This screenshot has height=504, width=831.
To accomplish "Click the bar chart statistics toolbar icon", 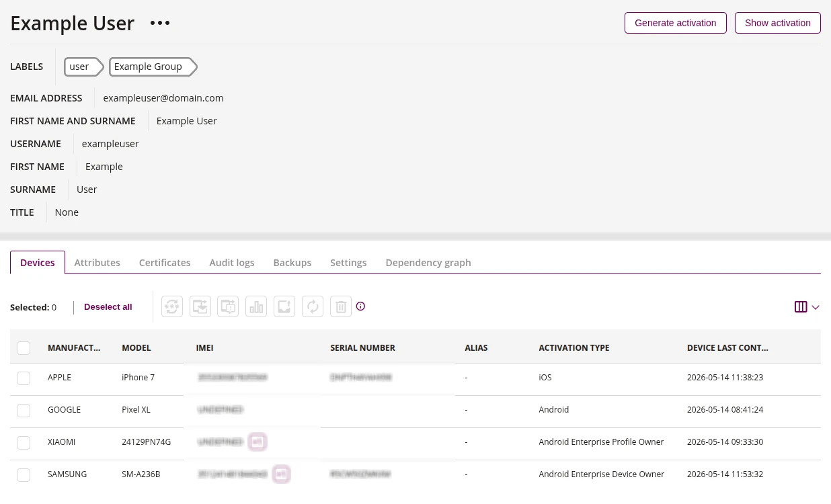I will tap(256, 306).
